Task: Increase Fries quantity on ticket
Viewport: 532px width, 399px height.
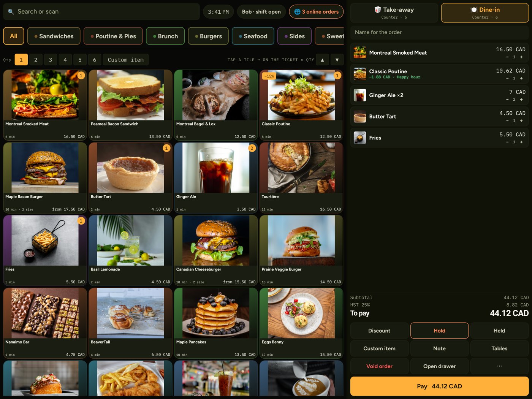Action: pyautogui.click(x=521, y=142)
